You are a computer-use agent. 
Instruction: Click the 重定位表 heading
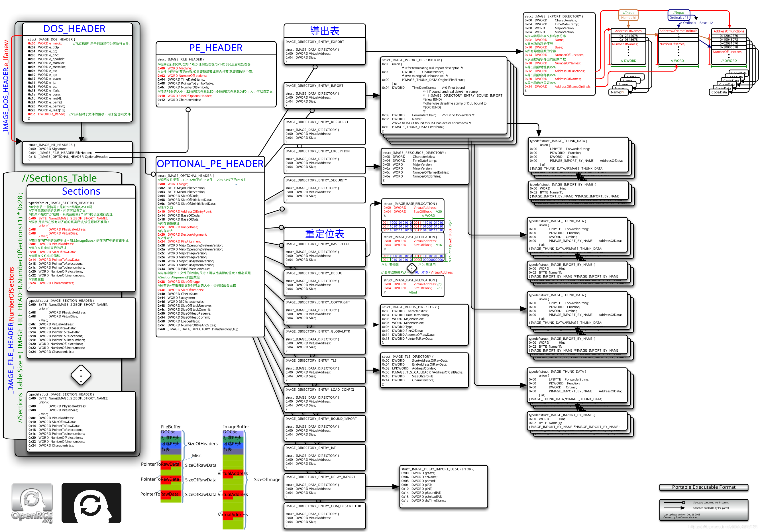point(324,234)
